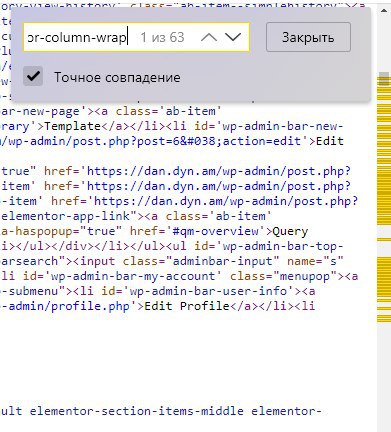Go to previous search match arrow
Viewport: 391px width, 432px height.
coord(209,37)
